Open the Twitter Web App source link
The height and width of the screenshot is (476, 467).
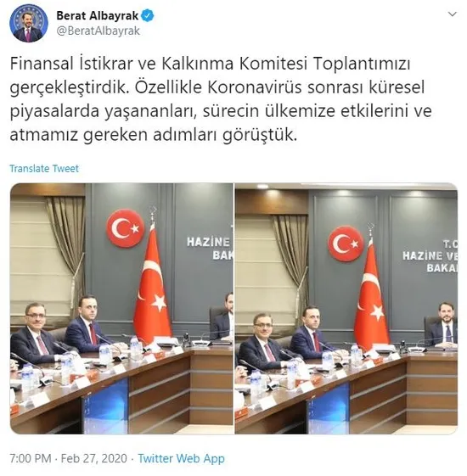tap(182, 458)
